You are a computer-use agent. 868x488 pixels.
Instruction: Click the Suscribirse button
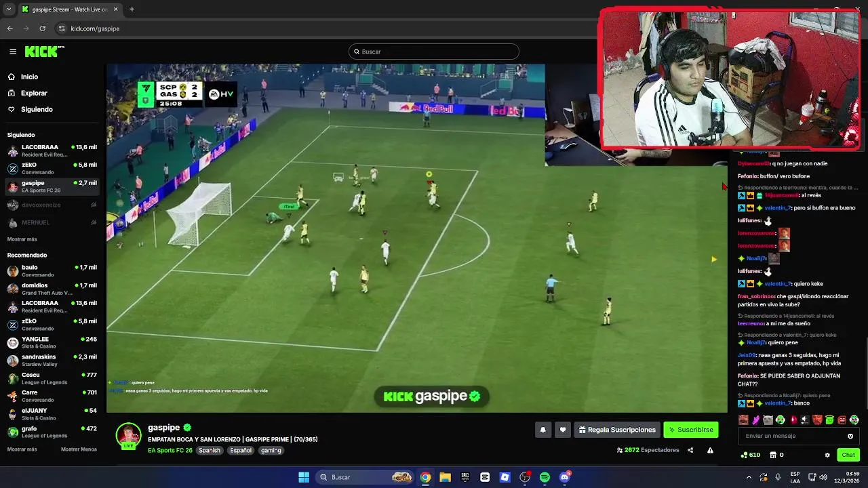tap(690, 430)
